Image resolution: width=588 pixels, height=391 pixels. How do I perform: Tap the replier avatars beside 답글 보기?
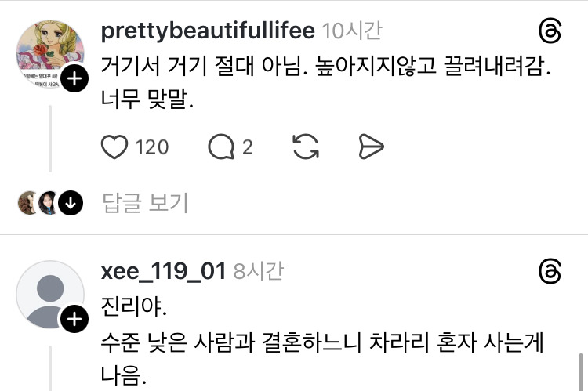pos(38,204)
